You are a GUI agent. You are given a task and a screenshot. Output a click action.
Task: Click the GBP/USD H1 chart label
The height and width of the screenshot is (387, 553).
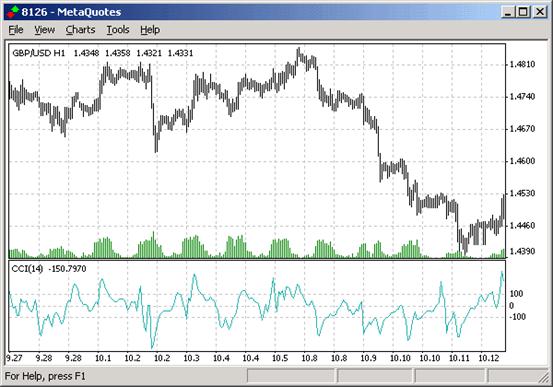click(39, 53)
